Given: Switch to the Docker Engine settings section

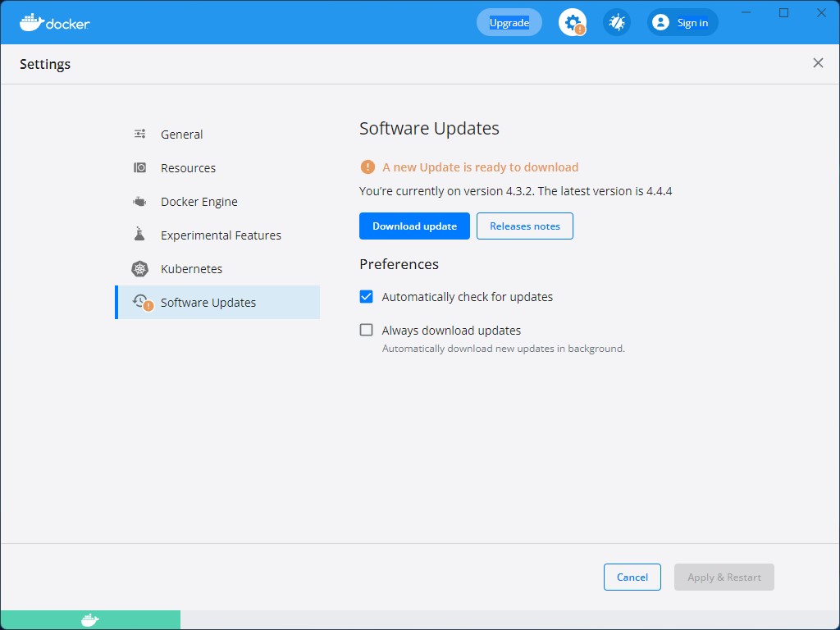Looking at the screenshot, I should [x=199, y=201].
